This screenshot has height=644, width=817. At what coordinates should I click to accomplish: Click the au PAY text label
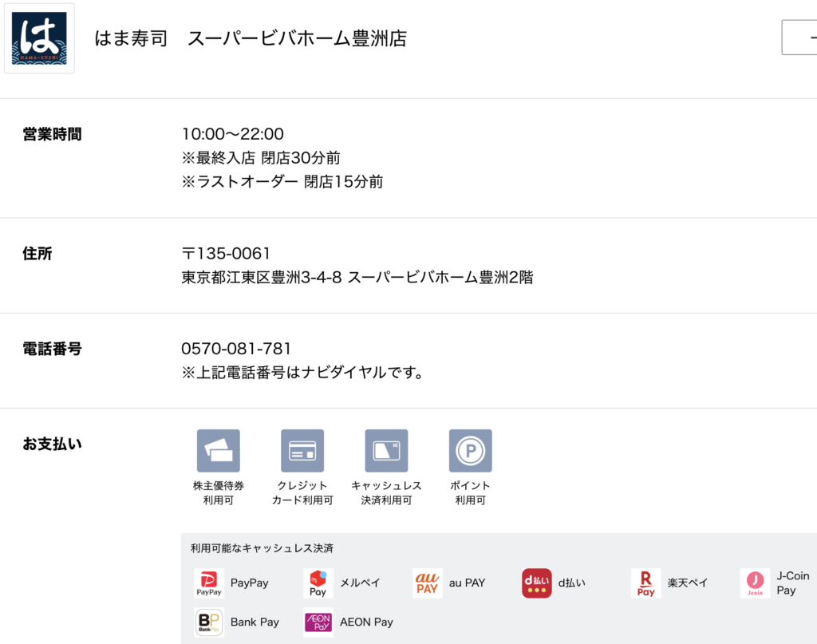tap(468, 583)
